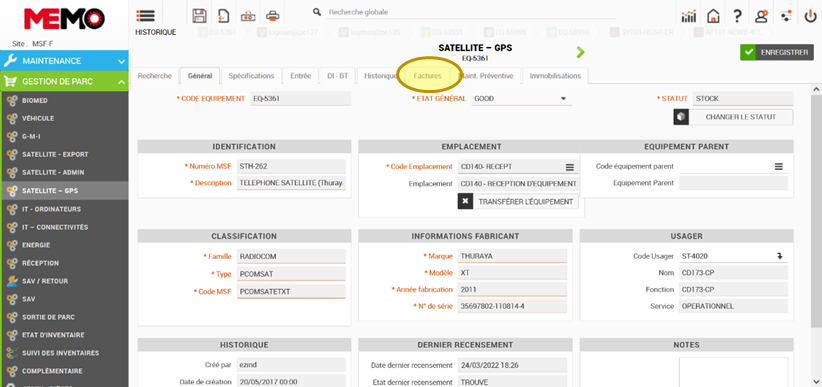Open Code Emplacement list icon
The width and height of the screenshot is (822, 387).
[x=570, y=167]
